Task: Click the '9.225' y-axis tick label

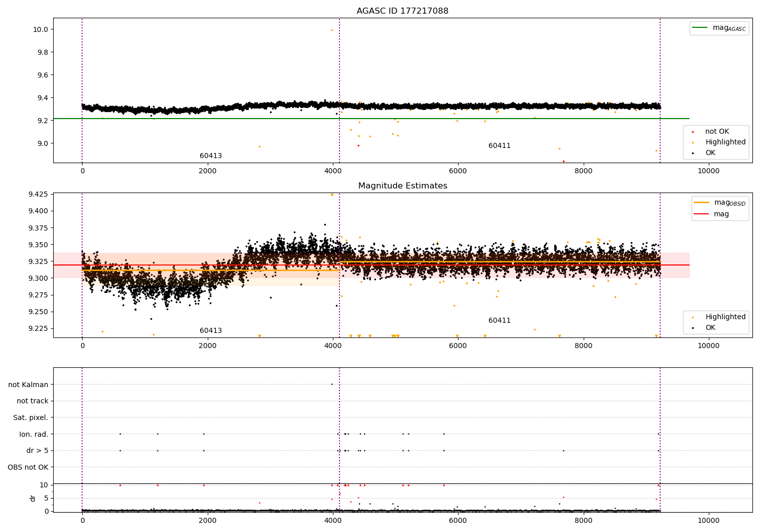Action: click(39, 328)
